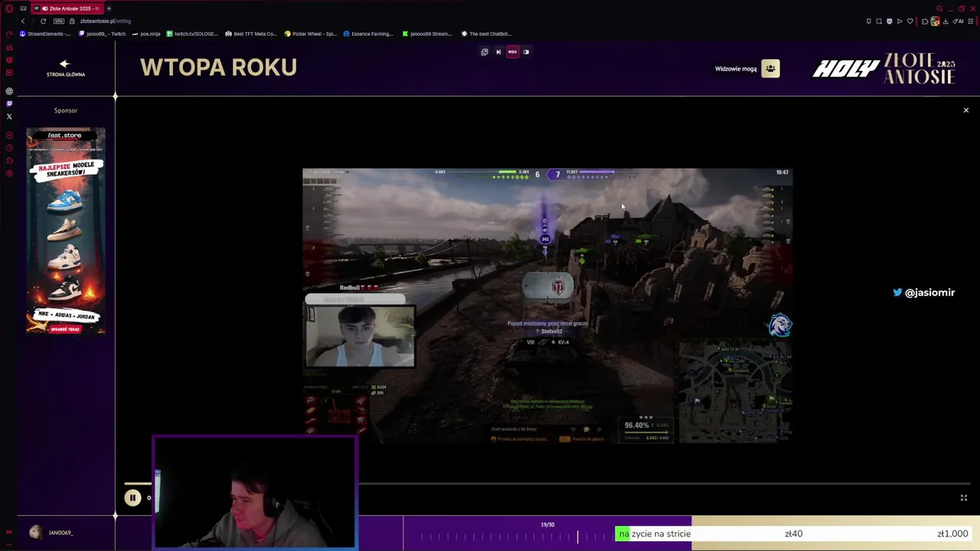Open the extensions cube icon
This screenshot has height=551, width=980.
(925, 21)
